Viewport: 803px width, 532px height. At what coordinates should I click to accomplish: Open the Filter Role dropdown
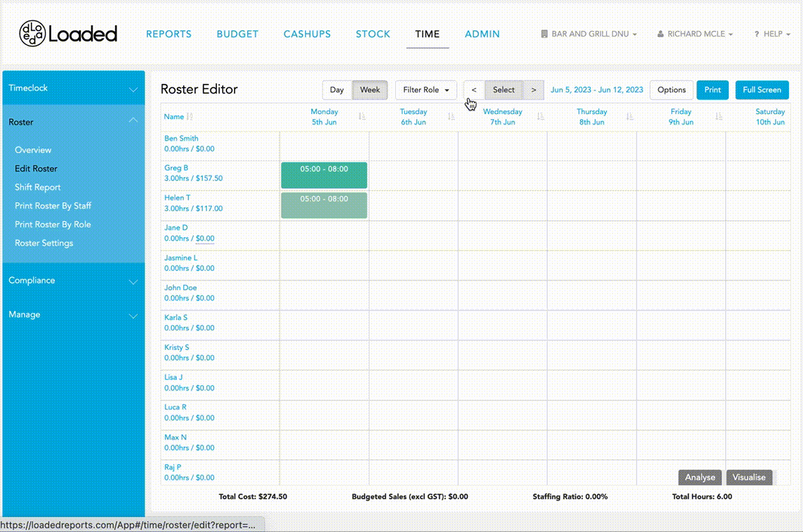coord(426,90)
